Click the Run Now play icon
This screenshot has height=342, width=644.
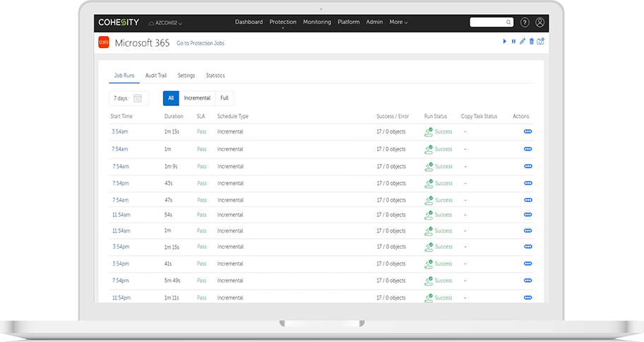click(505, 42)
